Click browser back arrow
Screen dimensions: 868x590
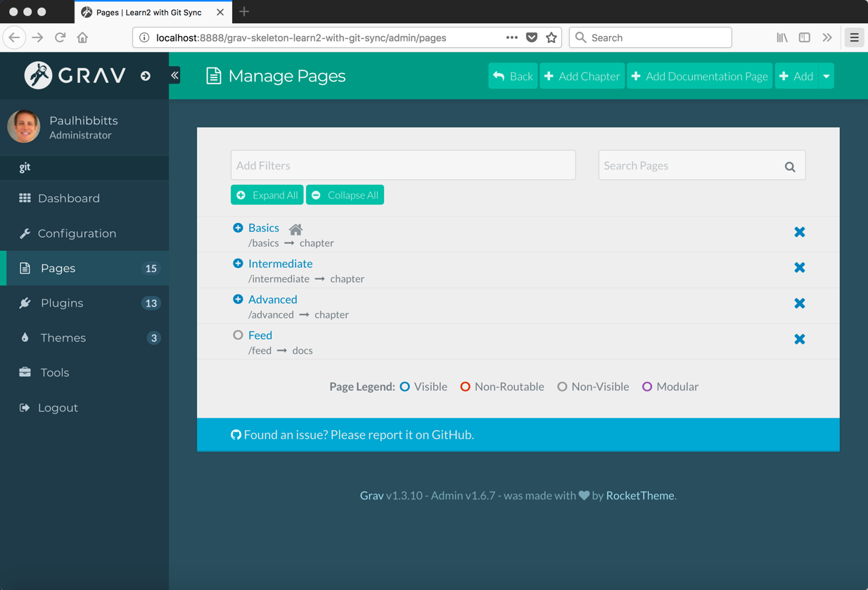(14, 37)
